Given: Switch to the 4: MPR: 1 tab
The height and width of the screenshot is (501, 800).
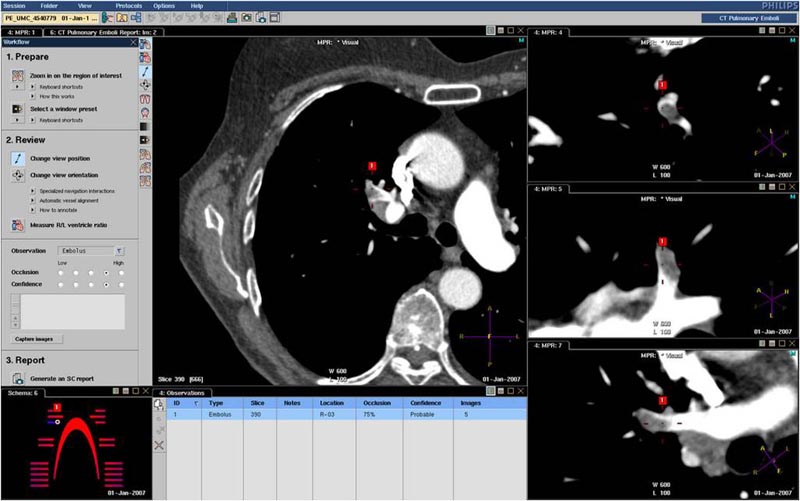Looking at the screenshot, I should [x=21, y=32].
